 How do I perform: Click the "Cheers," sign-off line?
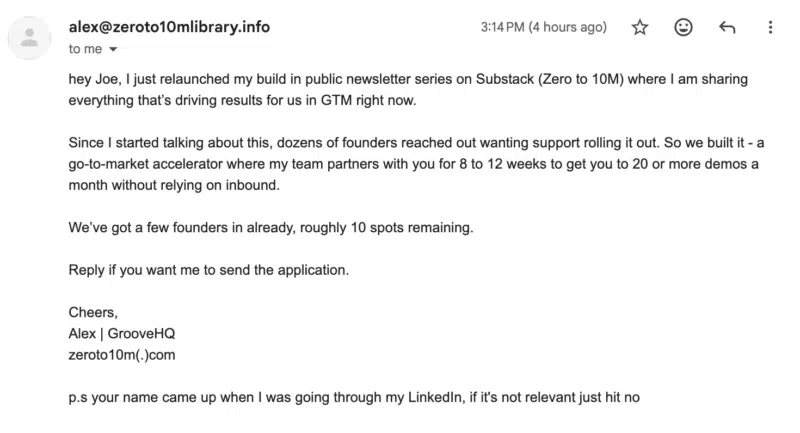click(93, 312)
